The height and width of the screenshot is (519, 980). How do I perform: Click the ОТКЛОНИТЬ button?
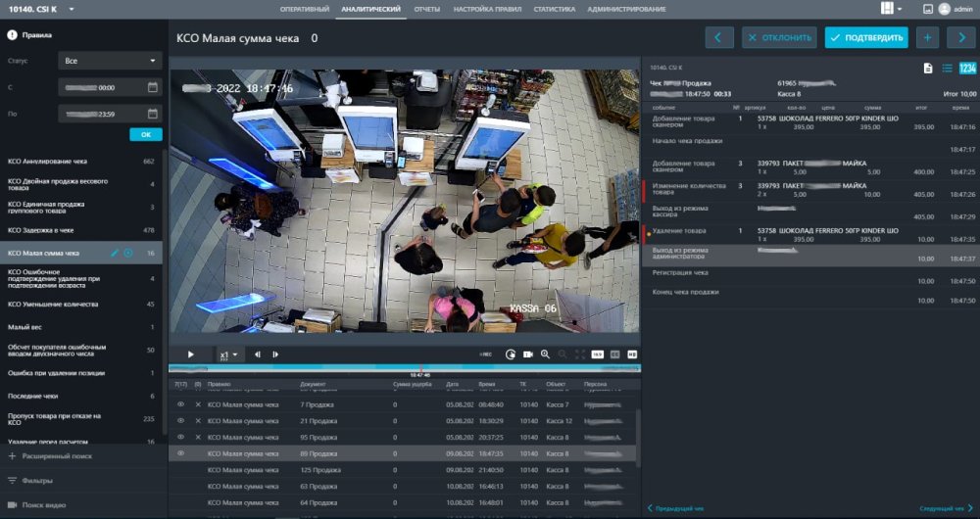pos(779,38)
